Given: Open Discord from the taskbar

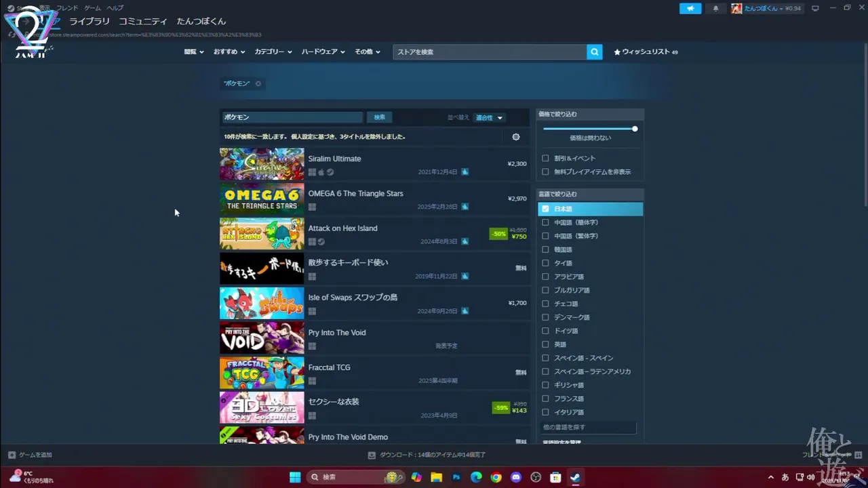Looking at the screenshot, I should [x=516, y=477].
